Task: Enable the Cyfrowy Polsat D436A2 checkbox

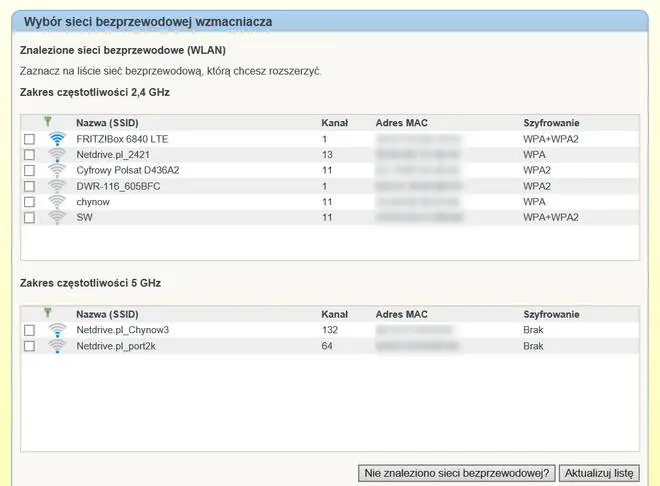Action: pos(29,170)
